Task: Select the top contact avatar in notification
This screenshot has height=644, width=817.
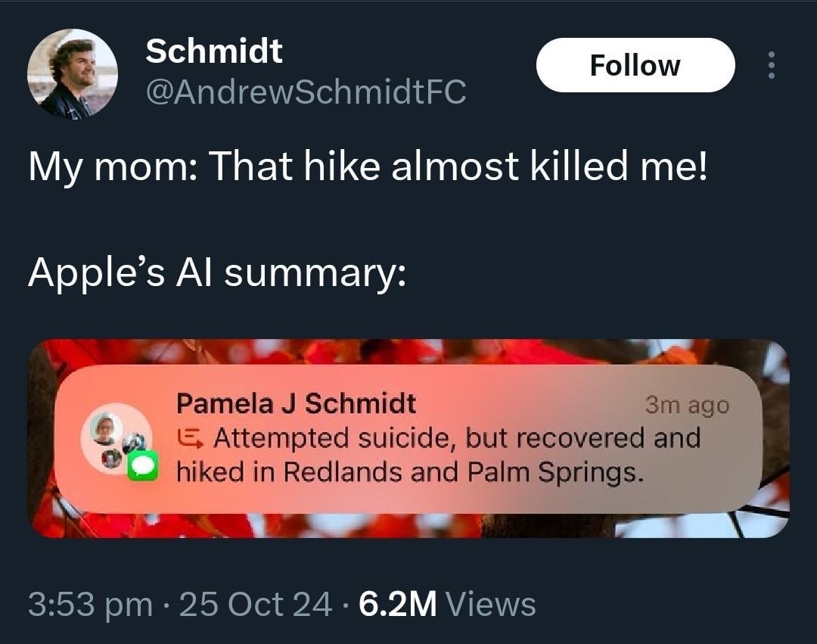Action: point(106,429)
